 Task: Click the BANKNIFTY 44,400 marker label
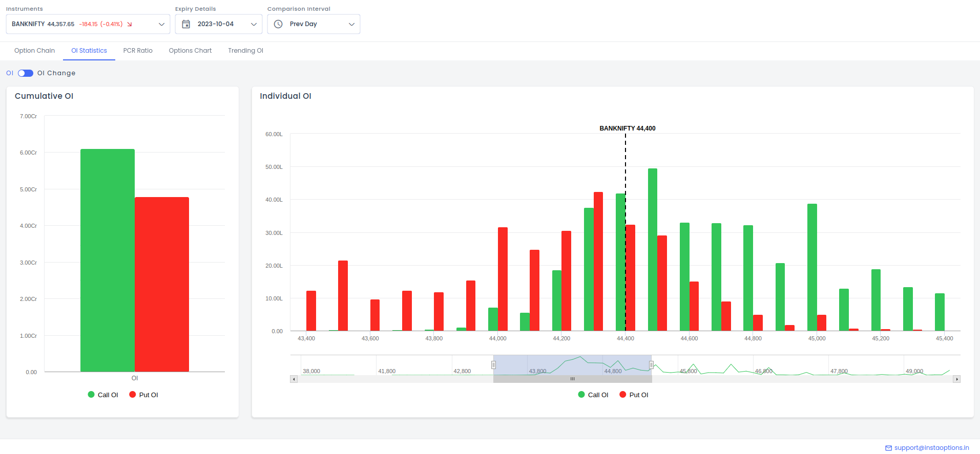point(628,128)
